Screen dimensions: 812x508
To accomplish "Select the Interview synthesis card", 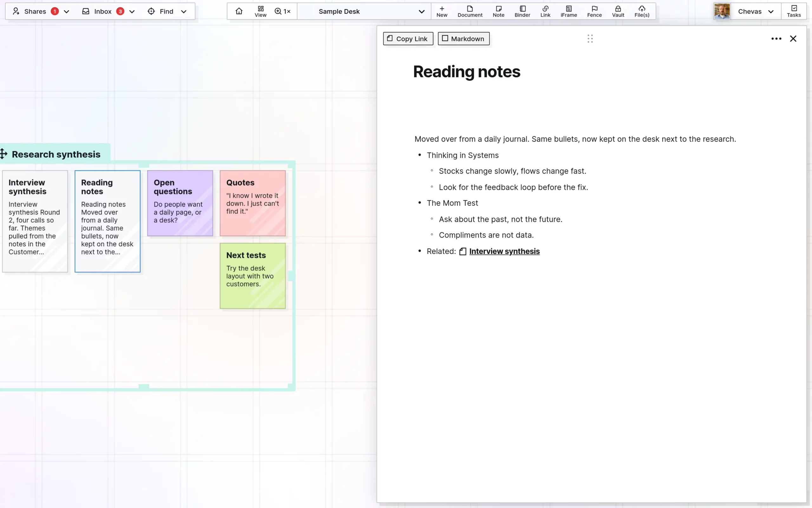I will tap(35, 221).
